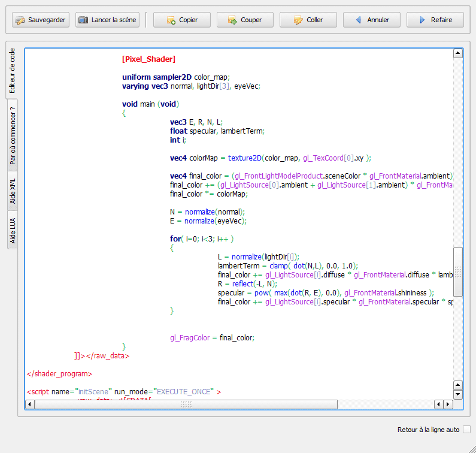Click the 'R = reflect(-L, N);' line
Screen dimensions: 476x453
click(247, 284)
